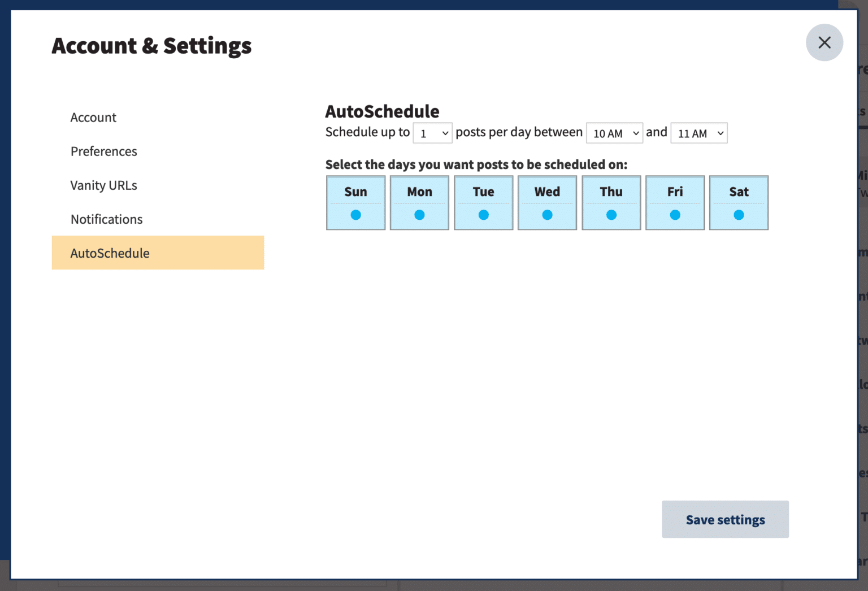Image resolution: width=868 pixels, height=591 pixels.
Task: Toggle Monday scheduling day
Action: (419, 202)
